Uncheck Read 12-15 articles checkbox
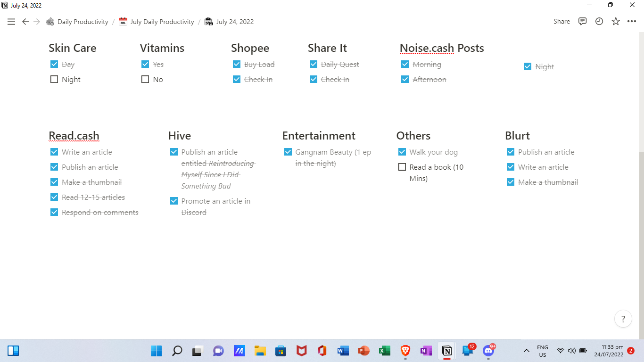 [x=54, y=197]
